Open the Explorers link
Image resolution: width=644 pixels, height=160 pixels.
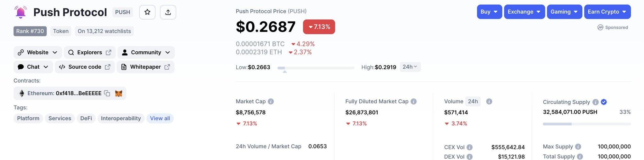90,52
